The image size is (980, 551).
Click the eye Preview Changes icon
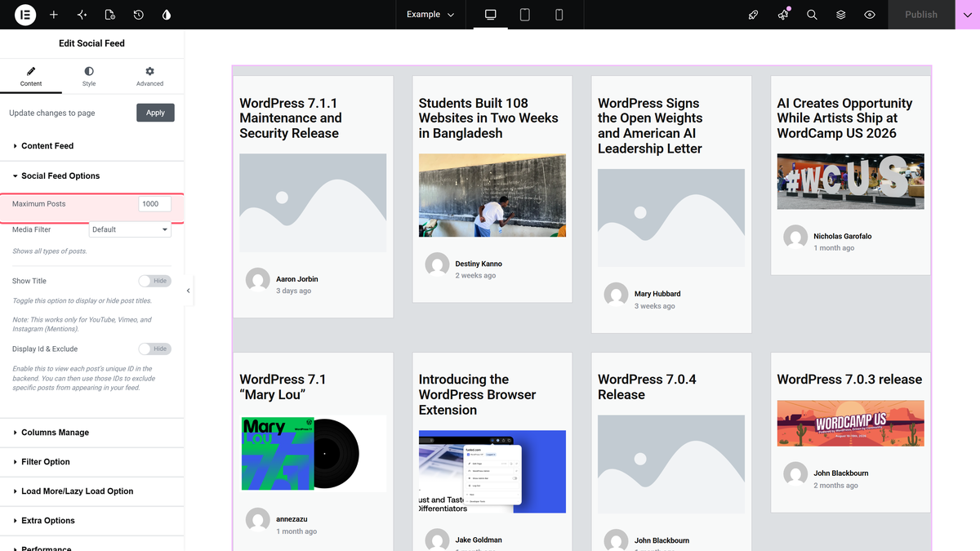click(x=870, y=15)
